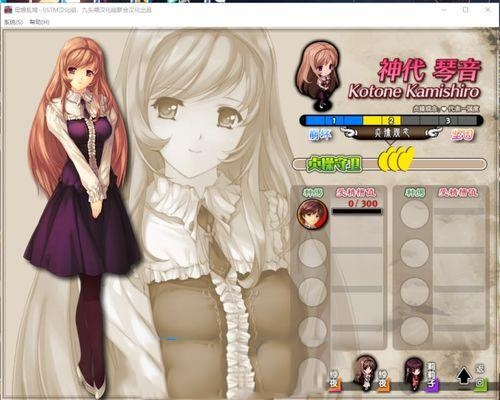Image resolution: width=500 pixels, height=400 pixels.
Task: Click the green 贞操守护 label on the gauge
Action: click(333, 164)
